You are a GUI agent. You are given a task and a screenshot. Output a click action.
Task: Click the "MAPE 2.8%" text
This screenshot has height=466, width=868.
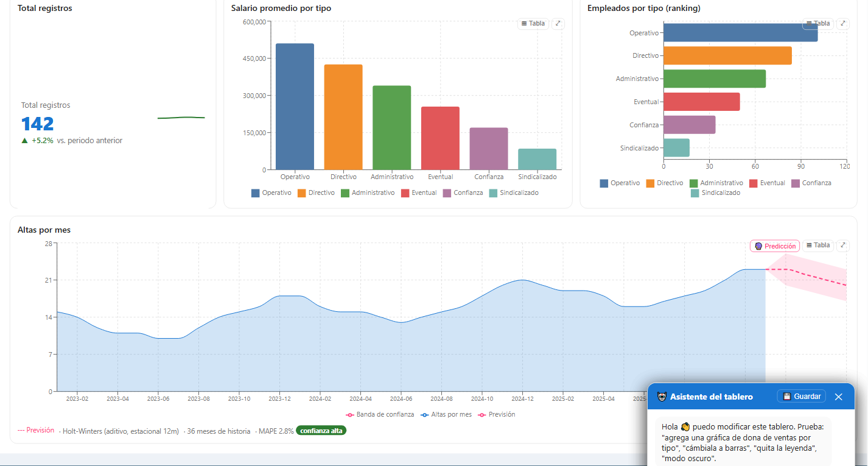coord(276,431)
